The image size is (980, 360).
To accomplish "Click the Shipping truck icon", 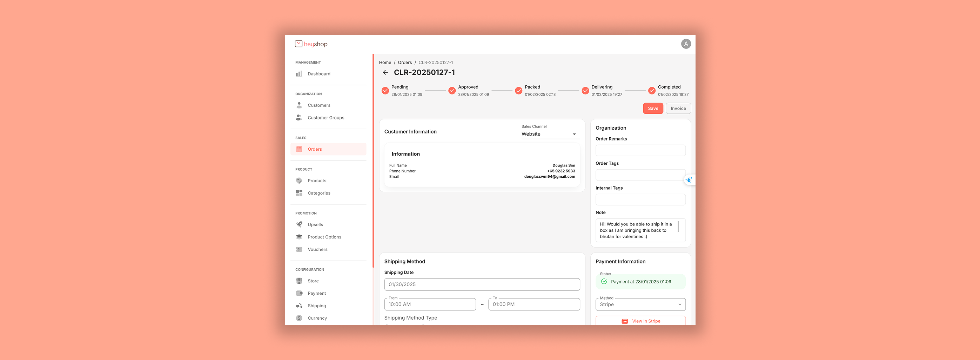I will click(299, 306).
